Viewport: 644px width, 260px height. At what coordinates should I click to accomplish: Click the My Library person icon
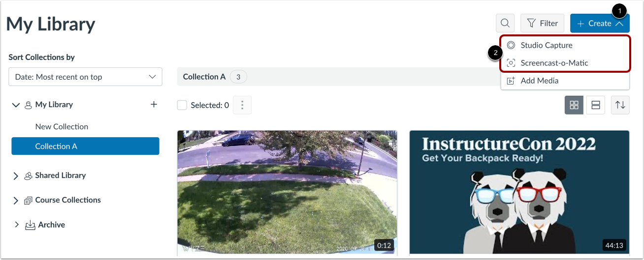click(28, 105)
